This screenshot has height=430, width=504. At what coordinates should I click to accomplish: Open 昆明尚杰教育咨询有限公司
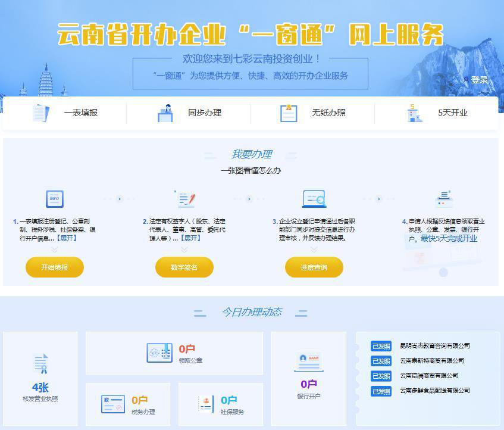coord(434,345)
